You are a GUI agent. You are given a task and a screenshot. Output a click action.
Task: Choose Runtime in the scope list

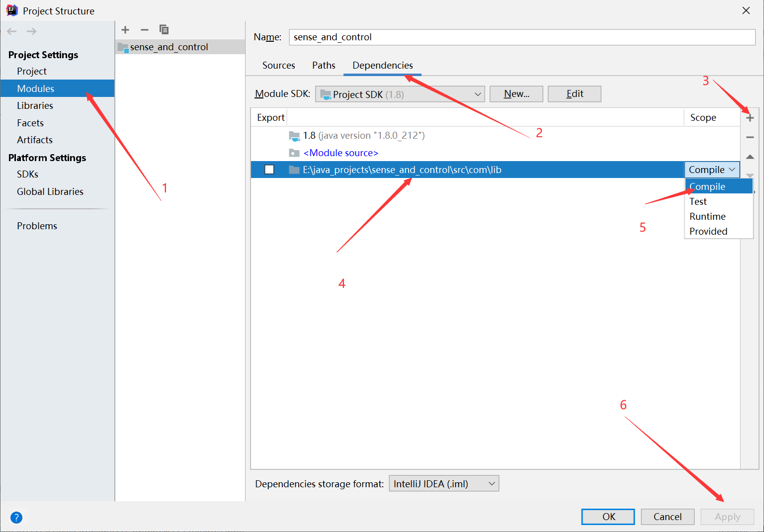[x=719, y=216]
